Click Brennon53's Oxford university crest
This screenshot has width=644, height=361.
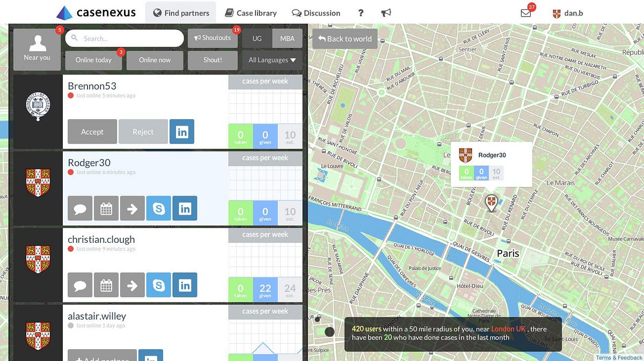[x=38, y=106]
